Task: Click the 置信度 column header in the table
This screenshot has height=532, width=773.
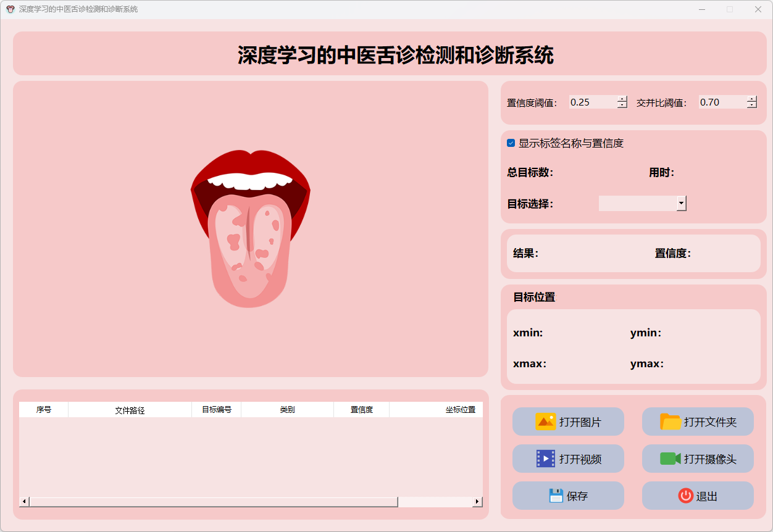Action: click(361, 410)
